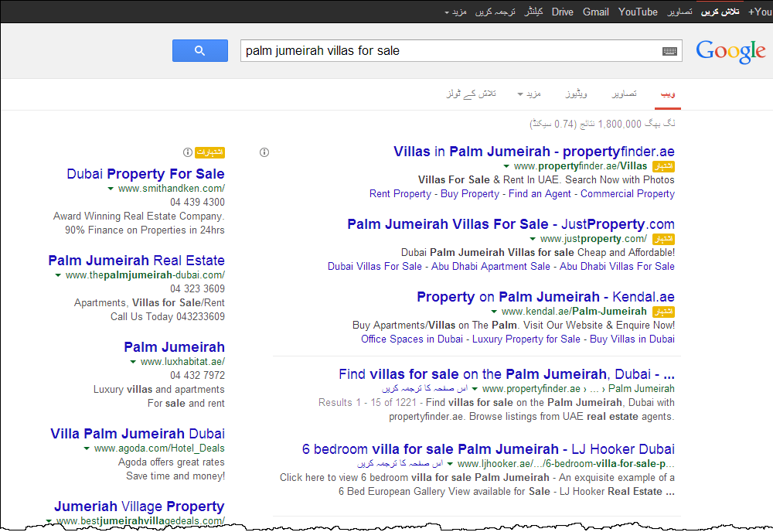The width and height of the screenshot is (773, 532).
Task: Click phone number 04 439 4300
Action: pos(198,202)
